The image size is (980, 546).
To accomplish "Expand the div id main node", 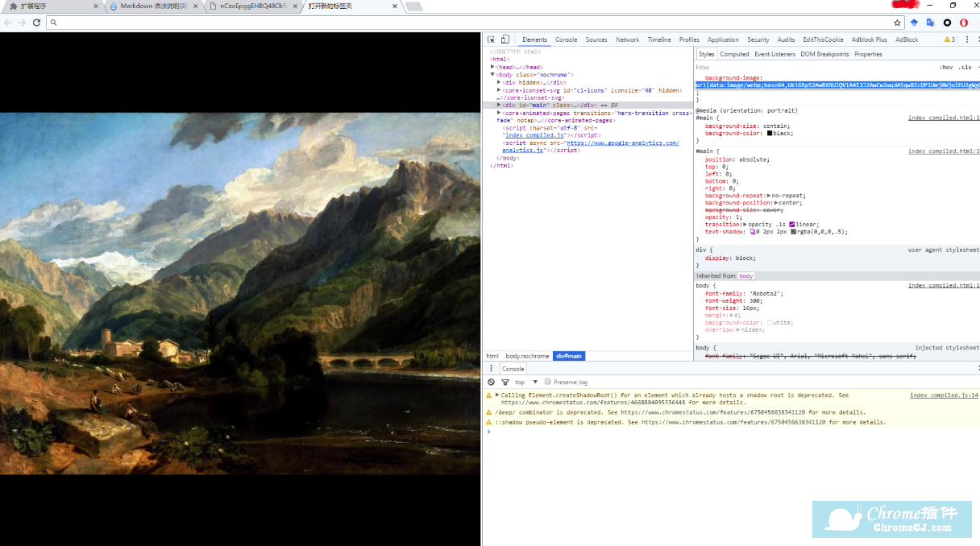I will 500,105.
